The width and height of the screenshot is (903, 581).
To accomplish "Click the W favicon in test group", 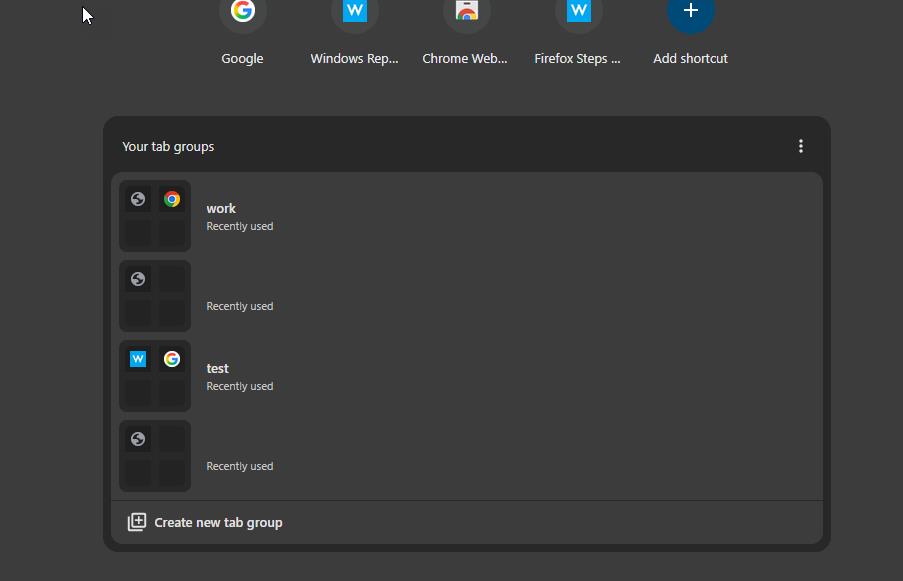I will (138, 359).
